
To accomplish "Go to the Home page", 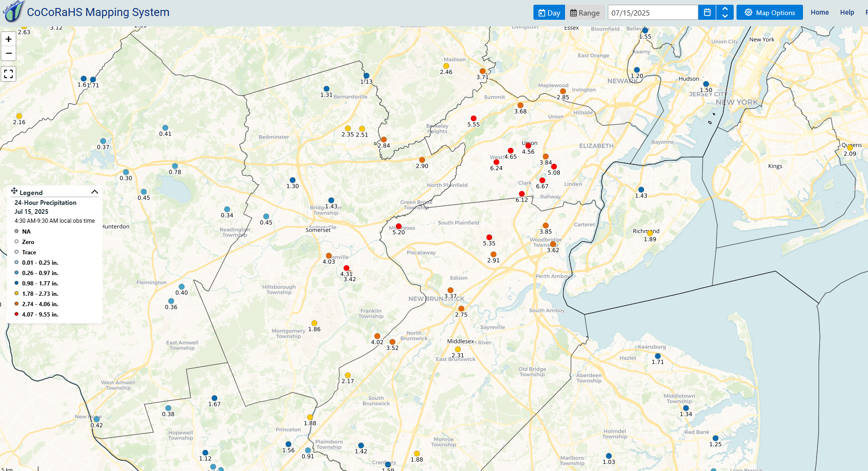I will (819, 13).
